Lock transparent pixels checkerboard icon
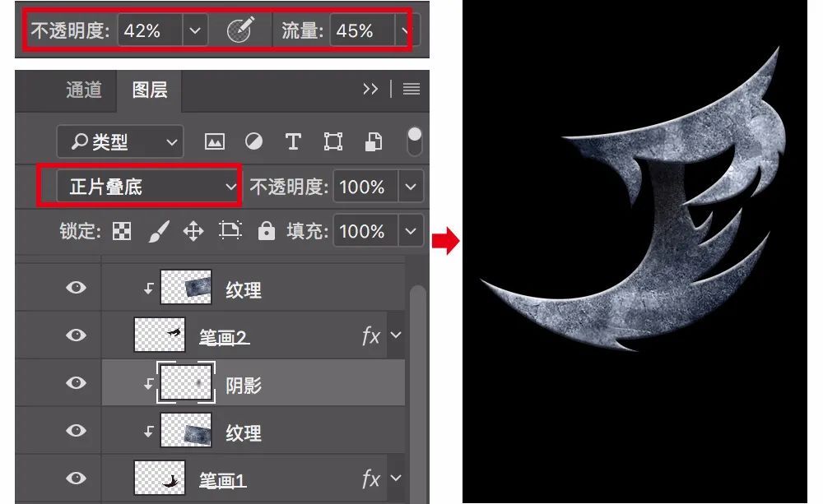Image resolution: width=823 pixels, height=504 pixels. click(122, 231)
